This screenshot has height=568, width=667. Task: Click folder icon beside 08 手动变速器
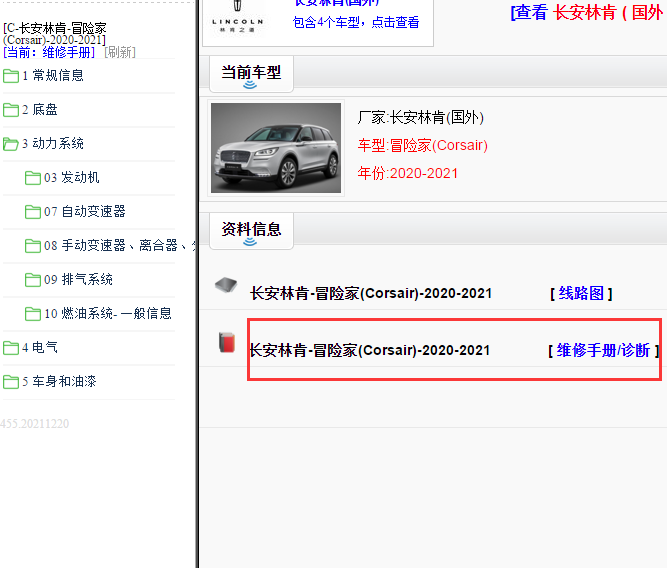(33, 246)
